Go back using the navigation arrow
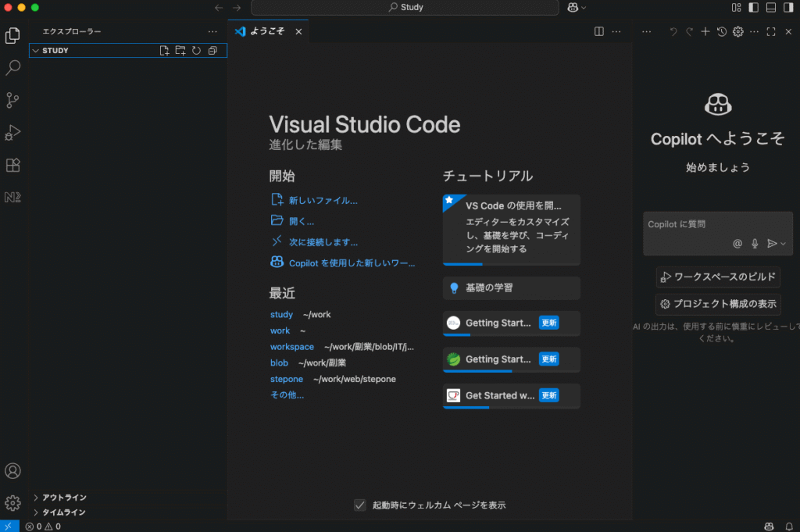Screen dimensions: 800x532 click(219, 8)
